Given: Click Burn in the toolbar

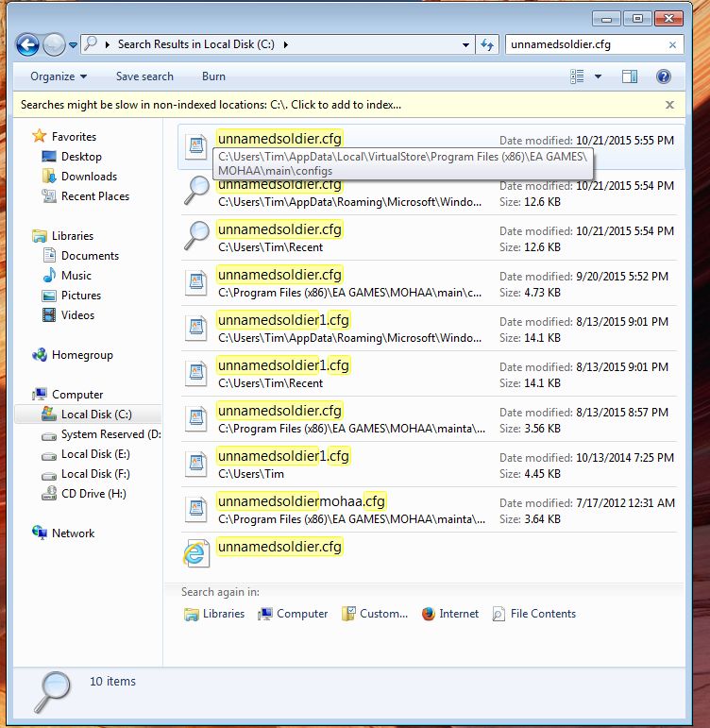Looking at the screenshot, I should coord(213,76).
